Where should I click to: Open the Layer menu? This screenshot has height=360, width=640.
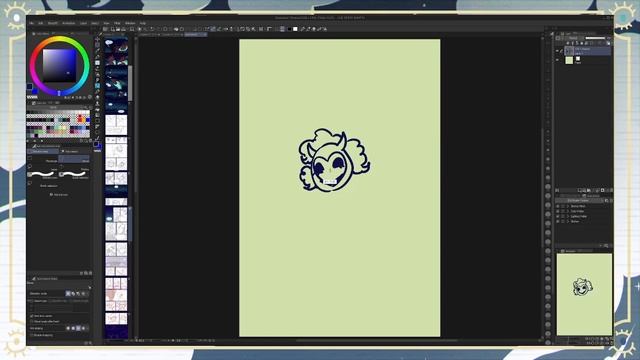click(83, 23)
